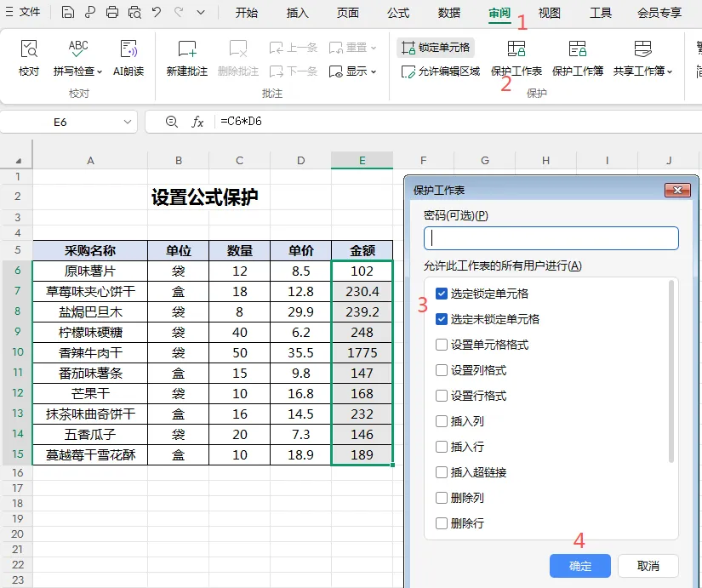Click the 拼写检查 ABC icon
This screenshot has width=702, height=588.
(x=78, y=49)
